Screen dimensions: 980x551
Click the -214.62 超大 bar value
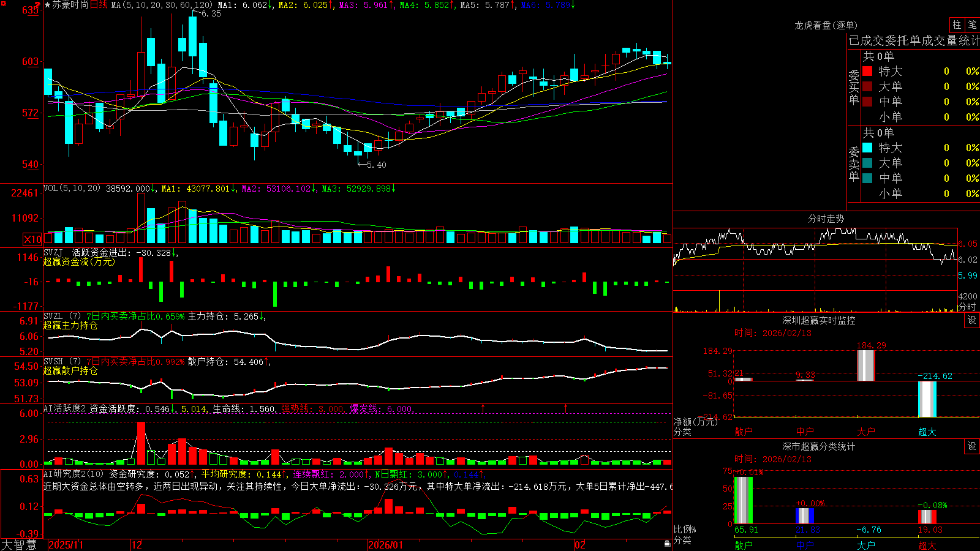tap(935, 376)
